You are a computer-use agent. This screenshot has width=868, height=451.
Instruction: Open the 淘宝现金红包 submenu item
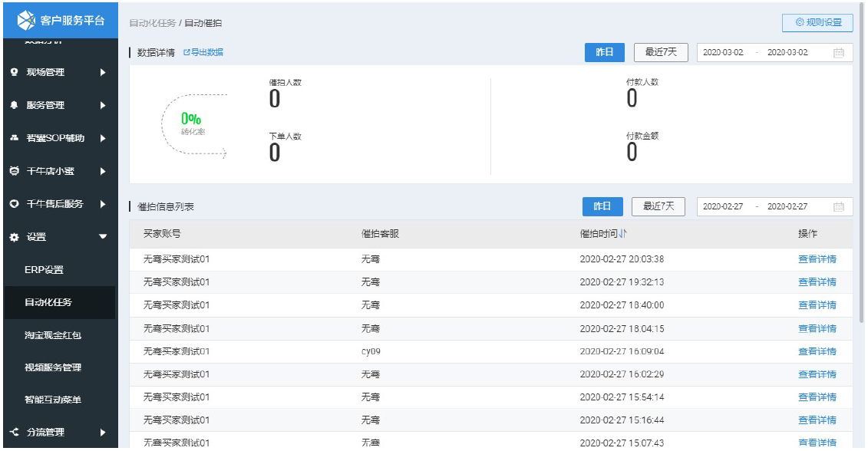[x=52, y=335]
